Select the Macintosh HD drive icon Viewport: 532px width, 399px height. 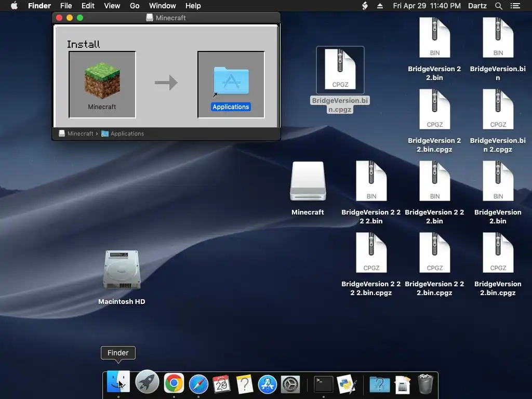click(122, 270)
